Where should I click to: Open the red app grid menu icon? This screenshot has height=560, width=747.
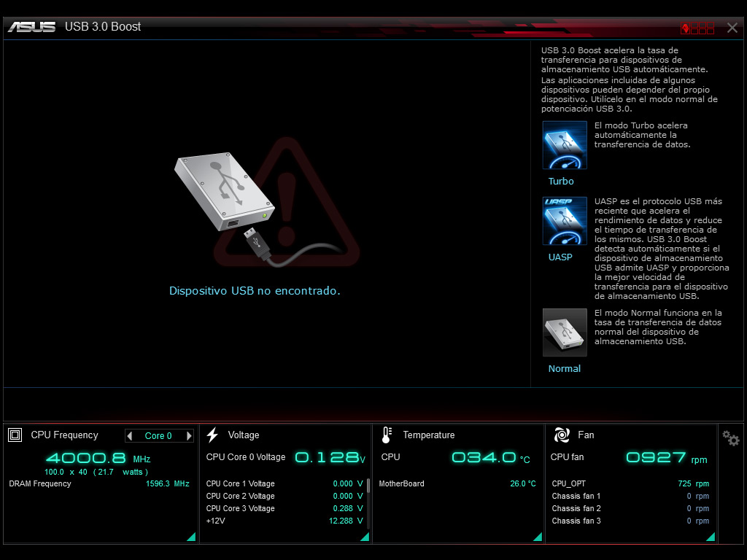click(x=697, y=28)
